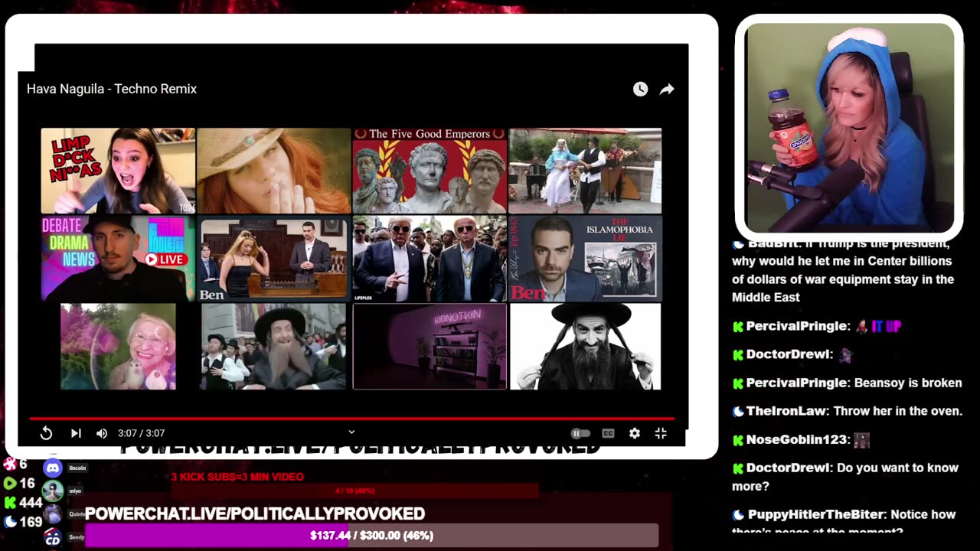Open the Debate Drama News LIVE thumbnail
The height and width of the screenshot is (551, 980).
click(x=118, y=259)
